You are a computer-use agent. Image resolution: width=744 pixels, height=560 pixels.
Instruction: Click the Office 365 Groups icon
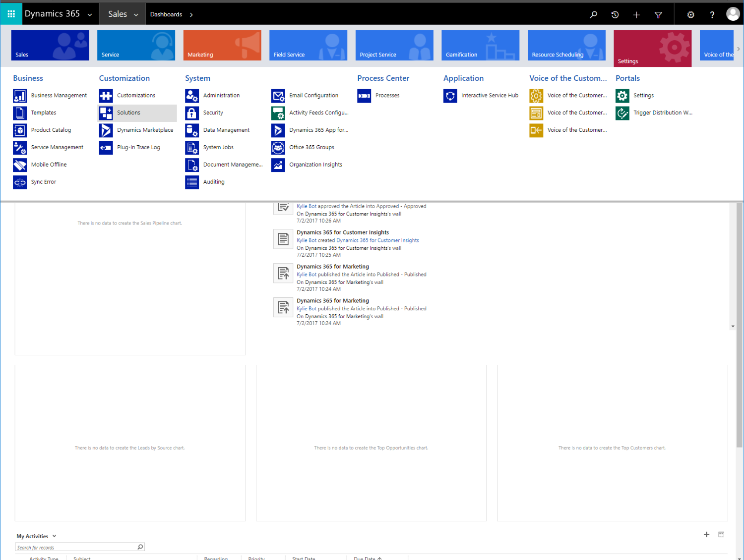pyautogui.click(x=278, y=148)
